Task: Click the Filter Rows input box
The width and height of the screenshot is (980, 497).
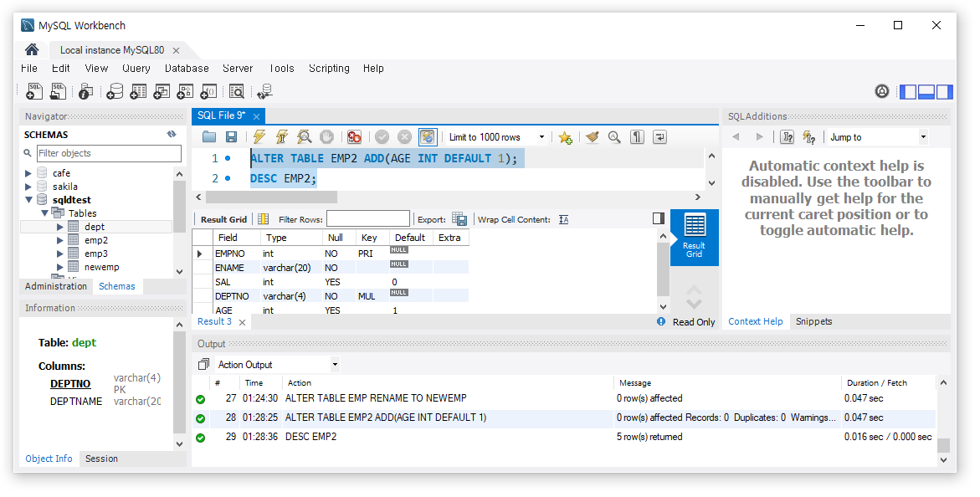Action: point(368,219)
